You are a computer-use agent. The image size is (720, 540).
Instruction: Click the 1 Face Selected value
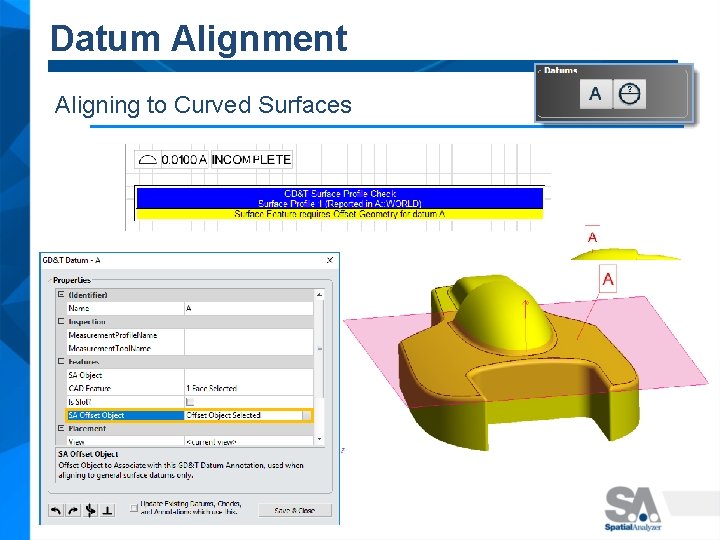coord(212,388)
